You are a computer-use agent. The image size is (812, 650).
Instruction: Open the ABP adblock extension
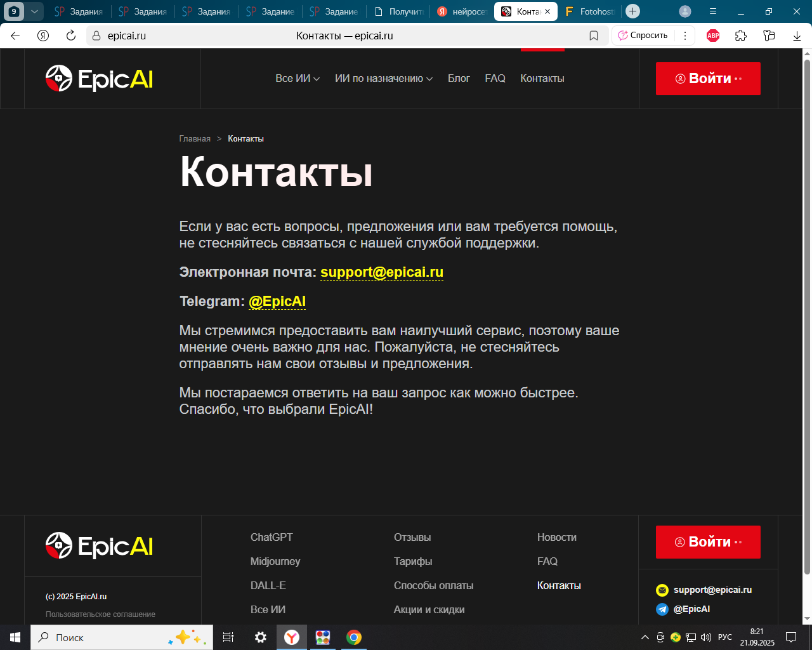click(x=713, y=36)
